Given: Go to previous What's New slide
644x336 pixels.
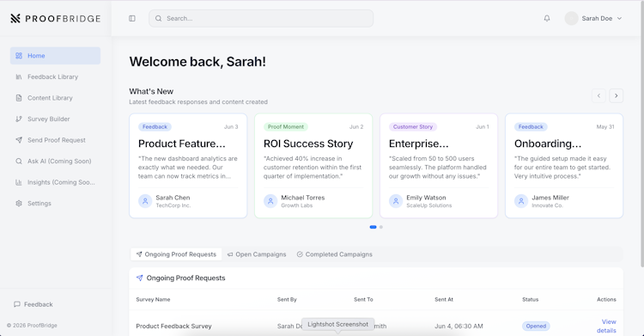Looking at the screenshot, I should 598,96.
